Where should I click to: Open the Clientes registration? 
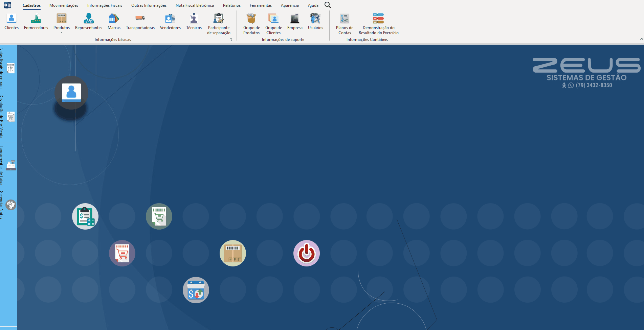coord(12,22)
